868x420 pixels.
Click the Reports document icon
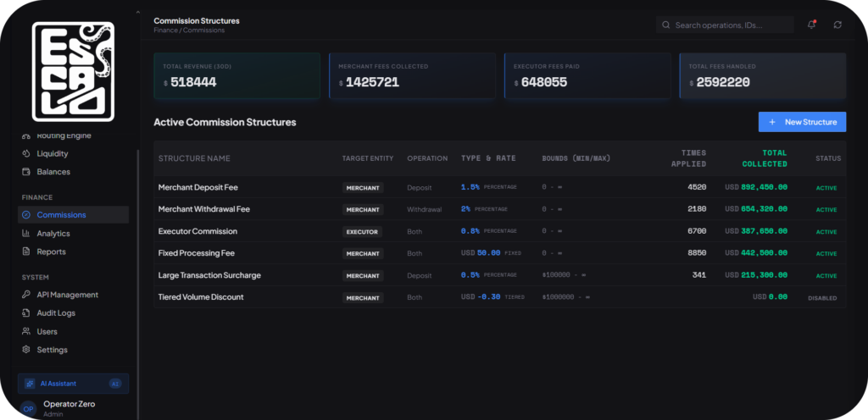tap(26, 252)
